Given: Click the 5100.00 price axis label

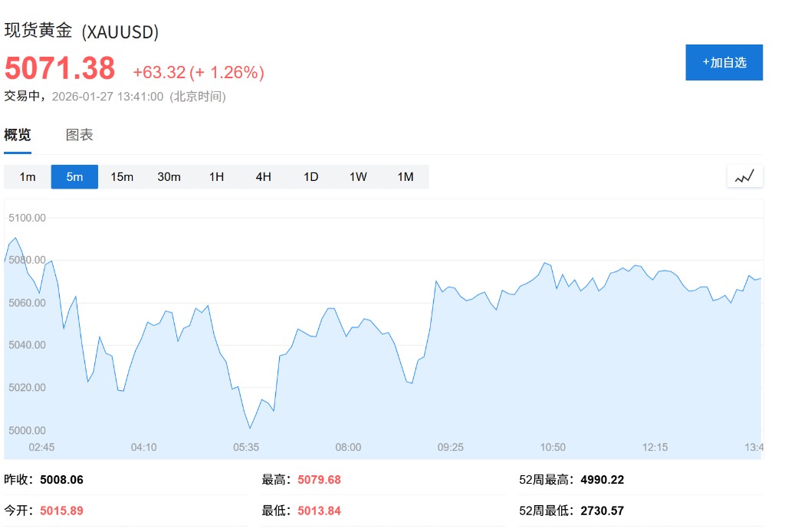Looking at the screenshot, I should point(27,218).
